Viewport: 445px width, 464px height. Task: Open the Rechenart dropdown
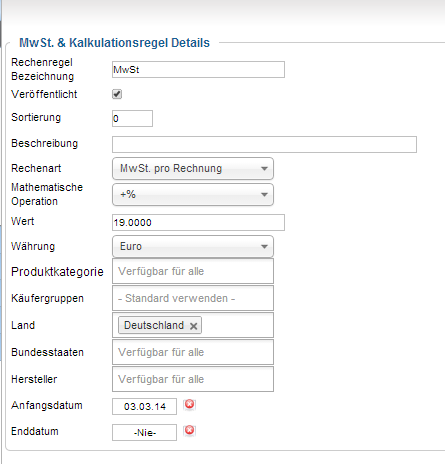coord(193,168)
